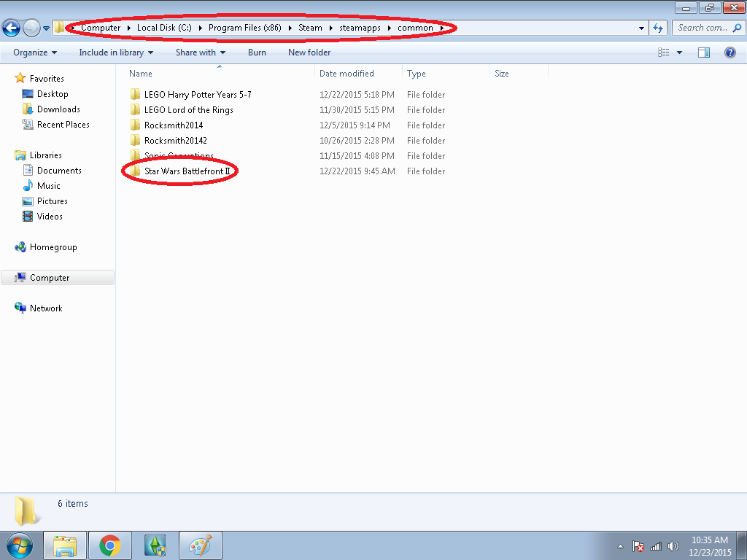Sort by the Size column header

(502, 74)
